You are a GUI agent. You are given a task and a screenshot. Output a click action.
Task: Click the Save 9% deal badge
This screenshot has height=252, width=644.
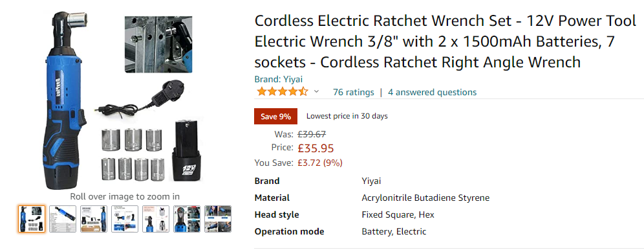point(275,117)
